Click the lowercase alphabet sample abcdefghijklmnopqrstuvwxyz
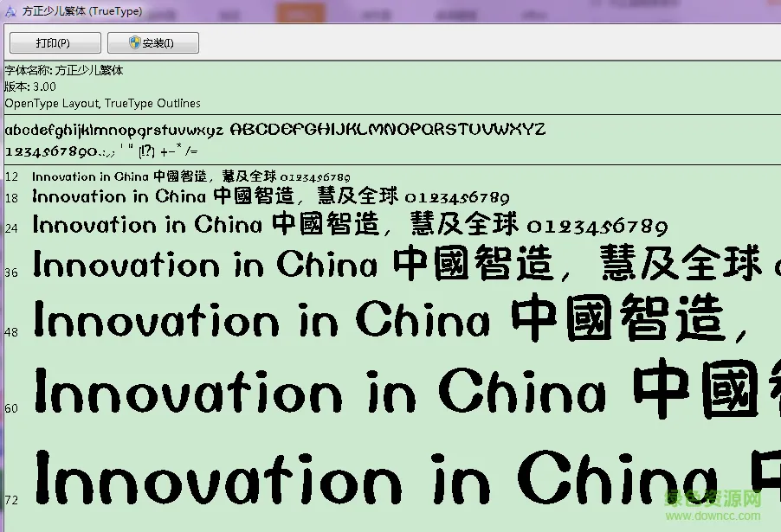Screen dimensions: 781x532 pos(114,131)
